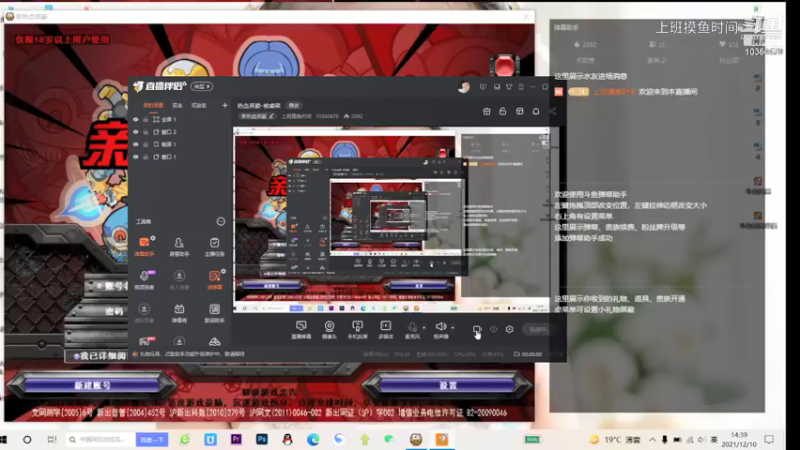
Task: Open the mode pill beside the 直播伴侣 logo
Action: [x=202, y=86]
